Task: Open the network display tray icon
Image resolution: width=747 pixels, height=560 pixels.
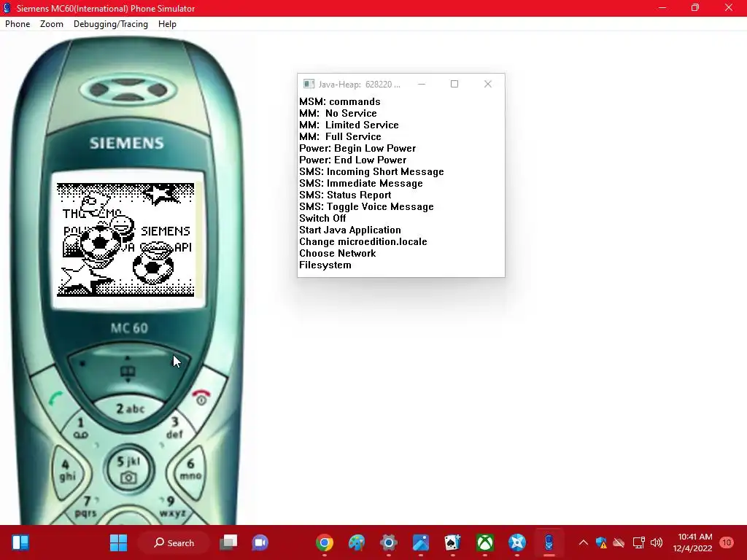Action: [638, 542]
